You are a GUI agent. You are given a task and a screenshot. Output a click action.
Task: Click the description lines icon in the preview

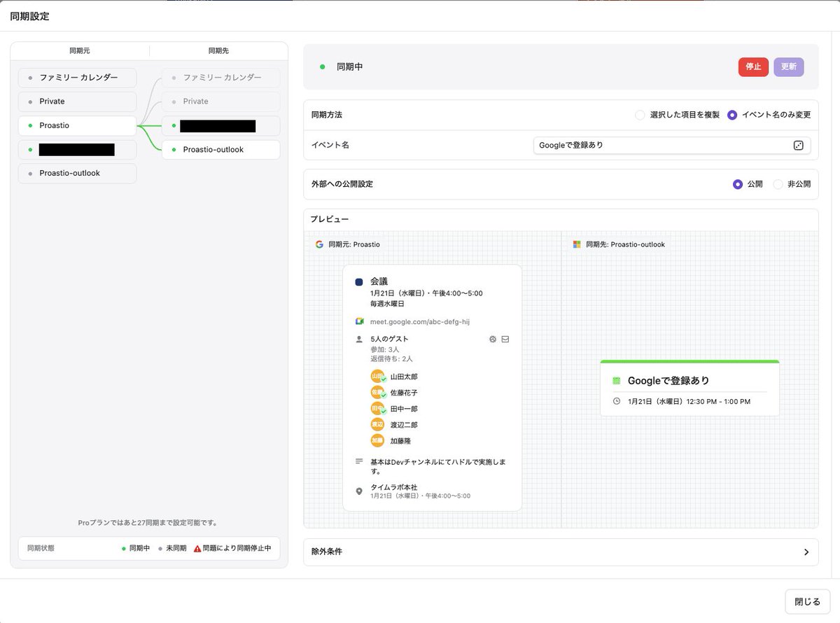tap(359, 462)
